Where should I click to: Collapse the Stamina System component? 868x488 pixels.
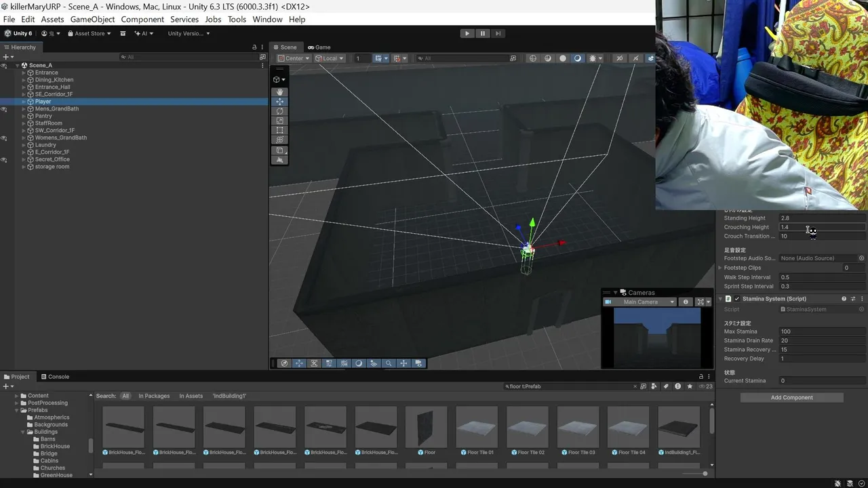coord(720,299)
